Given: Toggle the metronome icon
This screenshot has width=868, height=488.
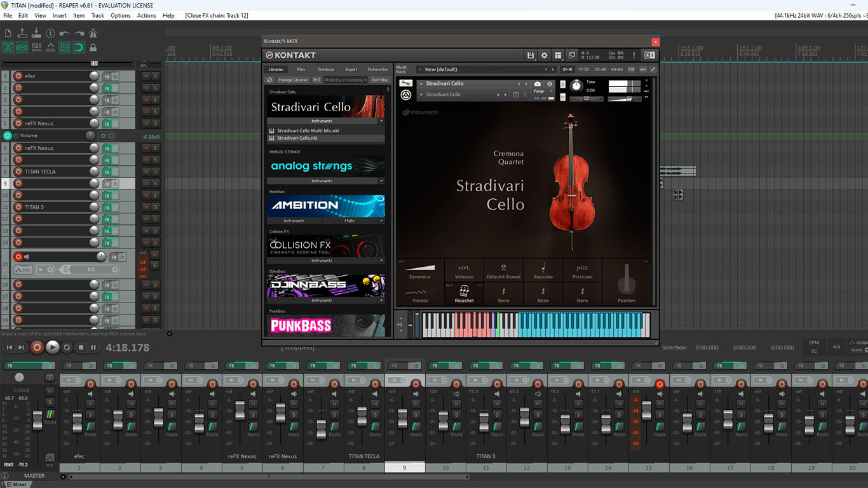Looking at the screenshot, I should (x=93, y=33).
